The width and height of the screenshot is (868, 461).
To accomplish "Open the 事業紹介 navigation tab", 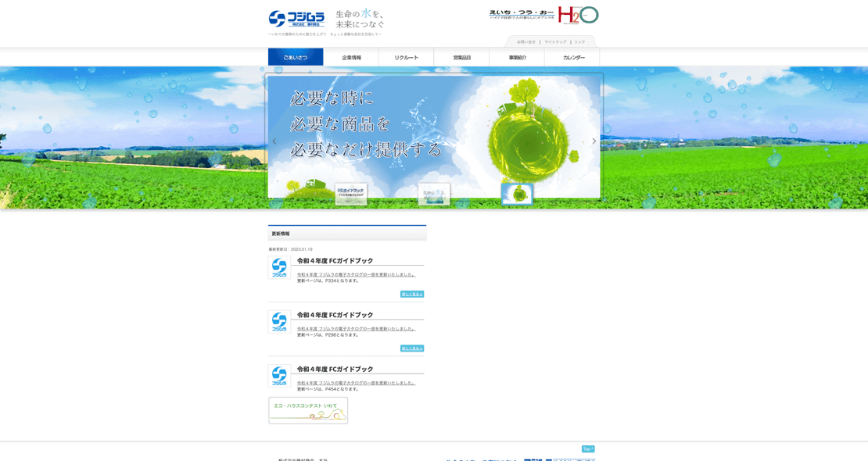I will tap(517, 57).
